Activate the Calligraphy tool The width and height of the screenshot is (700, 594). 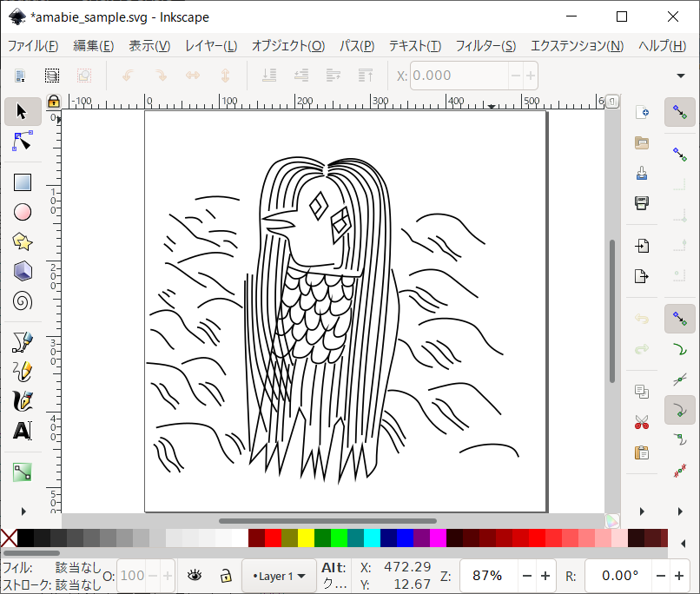23,400
